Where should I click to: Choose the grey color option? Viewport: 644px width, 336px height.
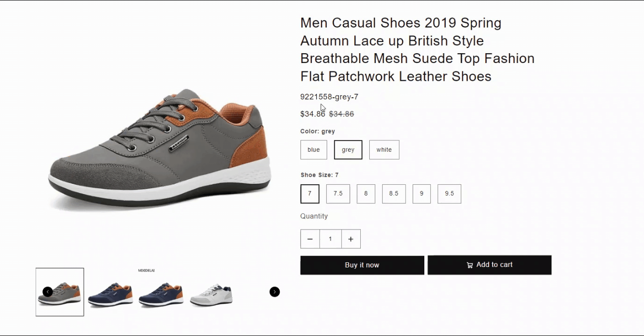click(348, 150)
